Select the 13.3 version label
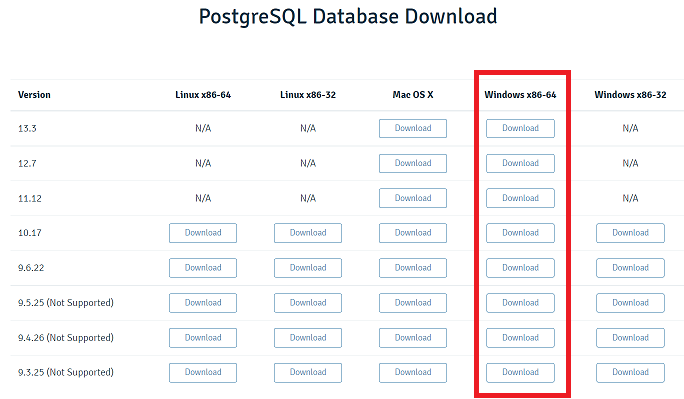Image resolution: width=684 pixels, height=399 pixels. [x=27, y=129]
